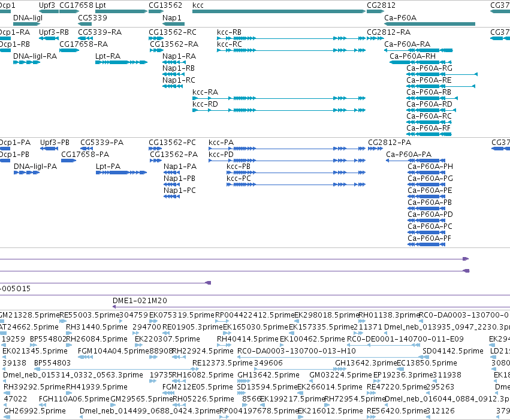
Task: Select the CG5339 gene label
Action: tap(92, 17)
